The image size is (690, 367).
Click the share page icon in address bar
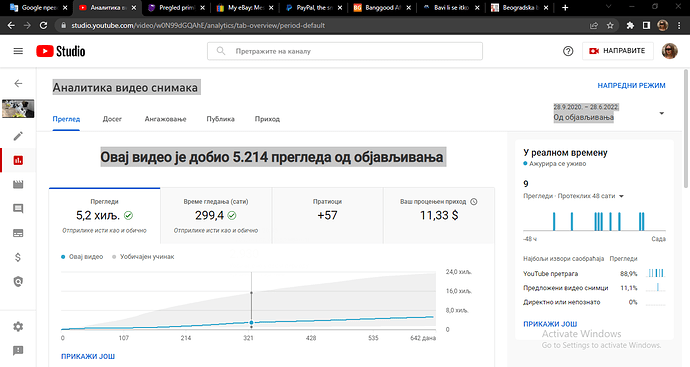click(x=594, y=26)
